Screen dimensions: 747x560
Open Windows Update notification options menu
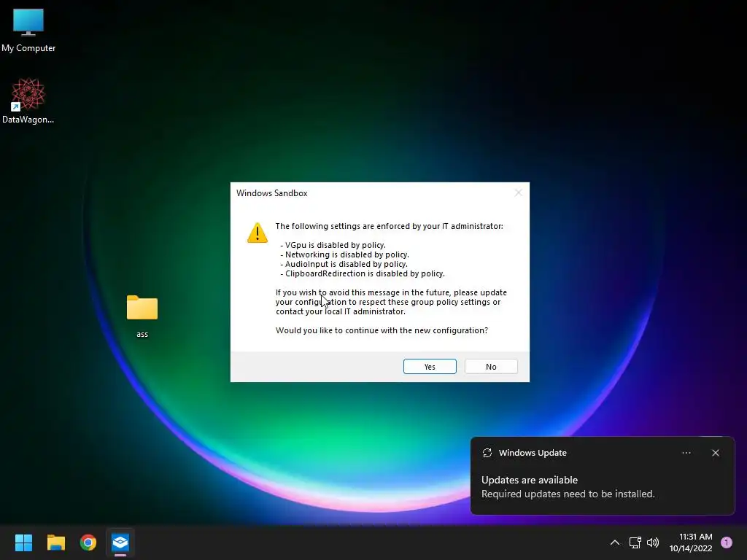tap(686, 453)
